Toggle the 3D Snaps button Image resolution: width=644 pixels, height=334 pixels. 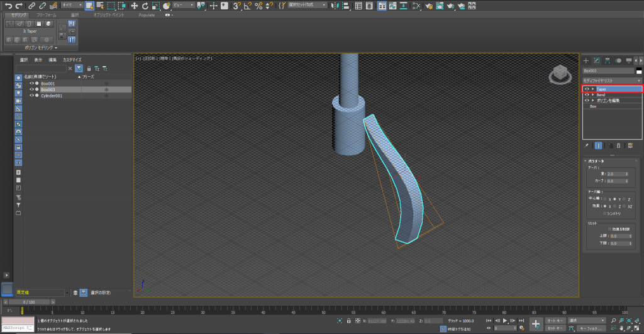[x=237, y=6]
